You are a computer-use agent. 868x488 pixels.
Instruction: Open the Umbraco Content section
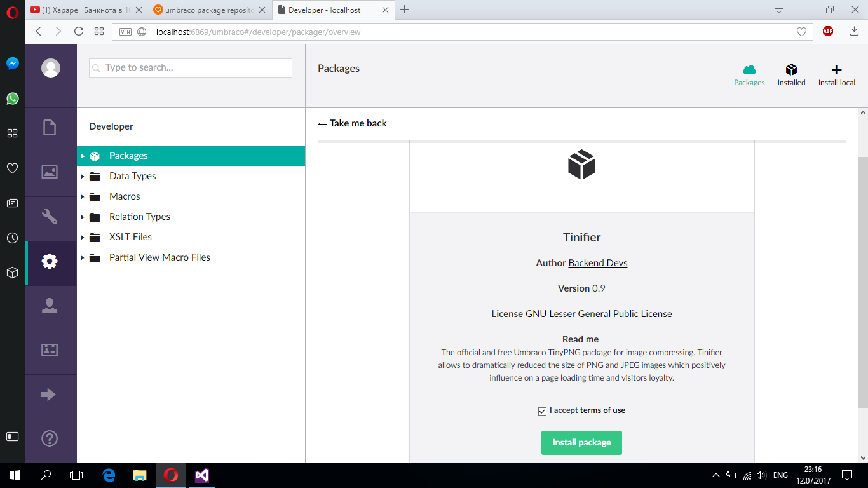50,127
